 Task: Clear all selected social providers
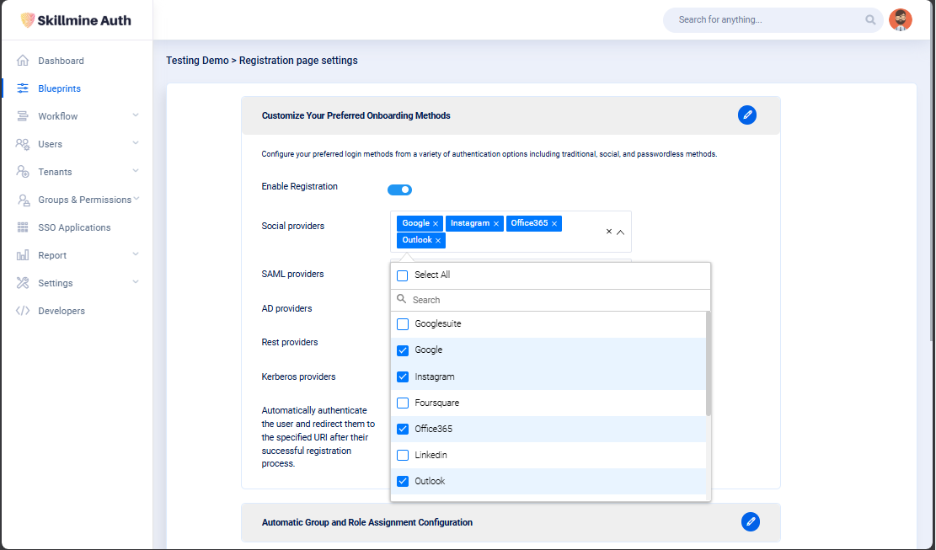[608, 232]
